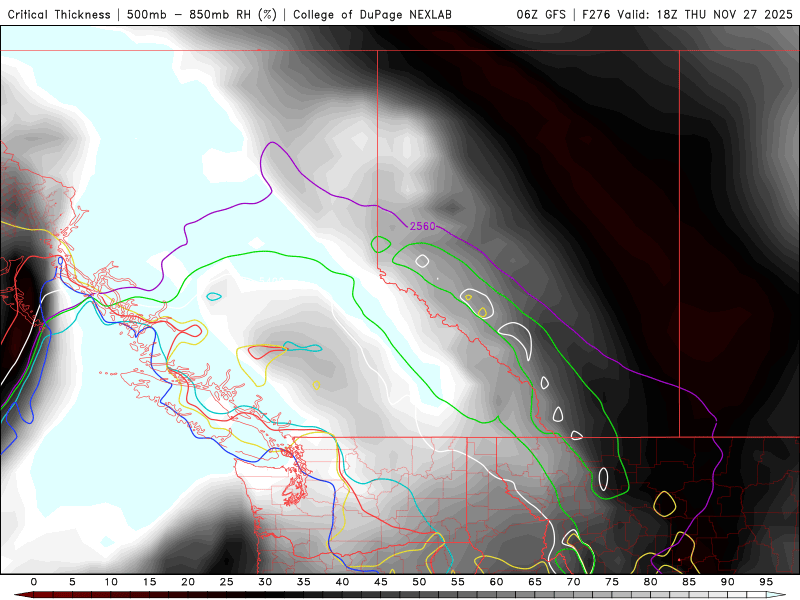The image size is (800, 600).
Task: Click the "70" colorbar tick label
Action: [573, 582]
